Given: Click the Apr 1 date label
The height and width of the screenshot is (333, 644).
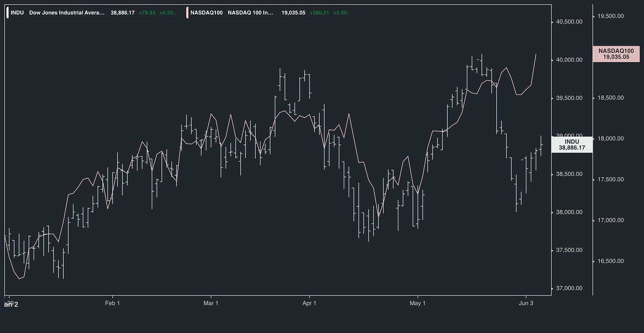Looking at the screenshot, I should click(x=309, y=303).
